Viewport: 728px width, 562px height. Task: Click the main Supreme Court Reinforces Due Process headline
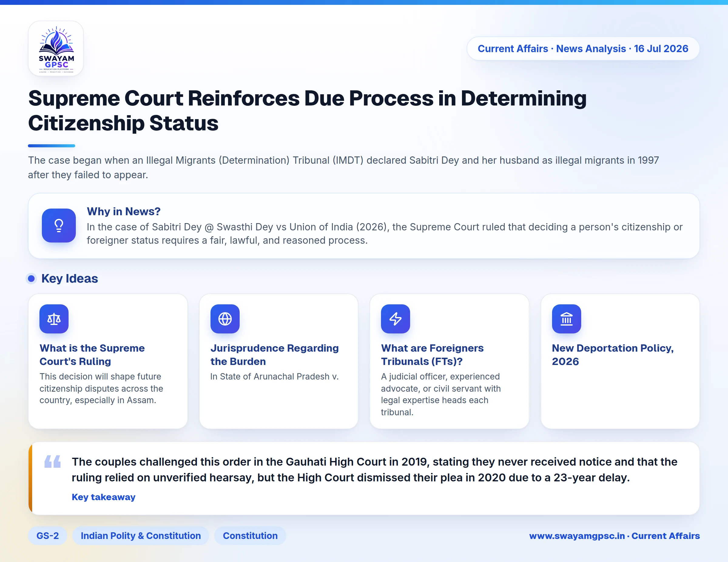307,111
